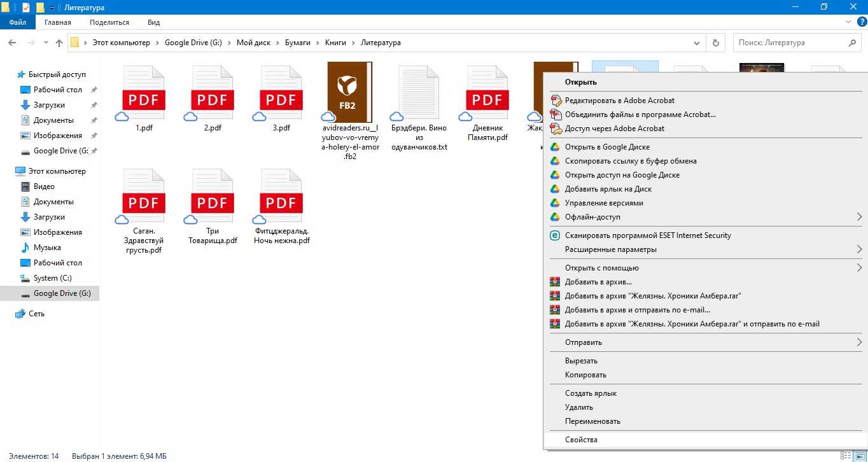Click the refresh button next to address bar
Viewport: 868px width, 462px height.
[716, 43]
